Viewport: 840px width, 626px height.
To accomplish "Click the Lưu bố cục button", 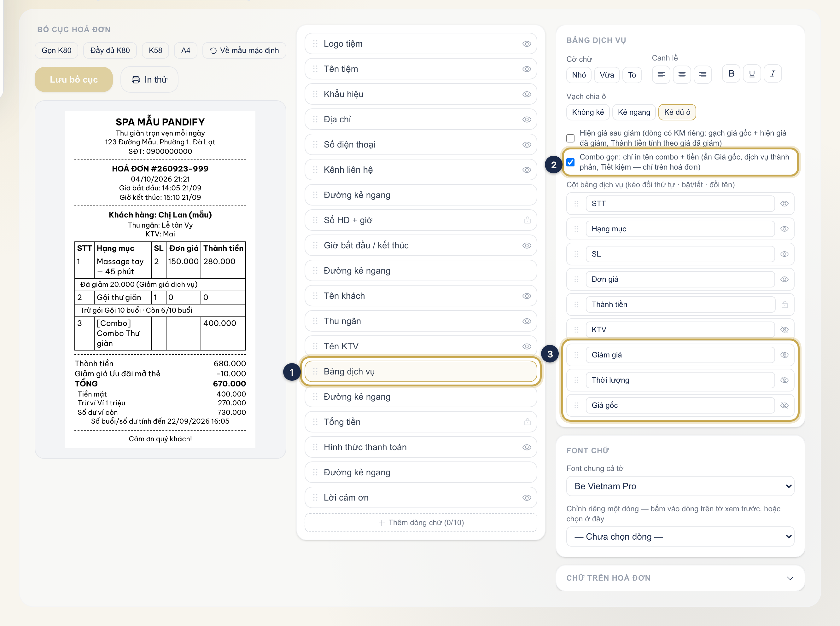I will (74, 79).
